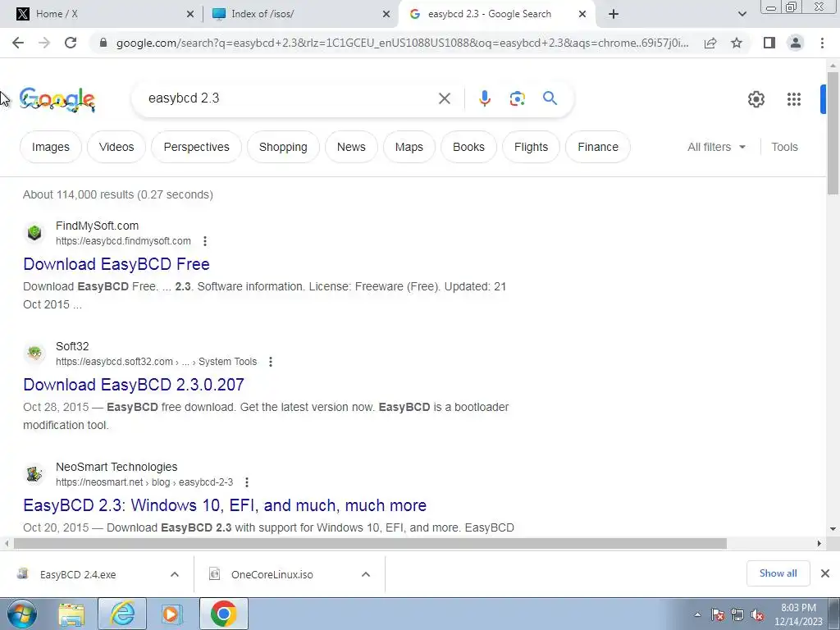Select the News filter

tap(351, 147)
